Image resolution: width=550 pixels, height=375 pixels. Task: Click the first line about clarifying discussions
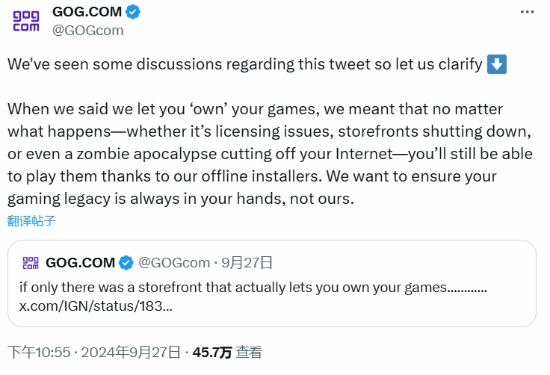coord(245,64)
